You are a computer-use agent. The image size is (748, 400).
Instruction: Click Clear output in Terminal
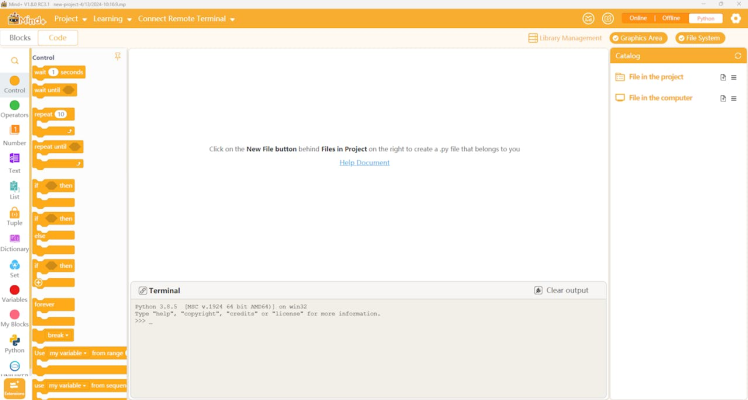[561, 290]
